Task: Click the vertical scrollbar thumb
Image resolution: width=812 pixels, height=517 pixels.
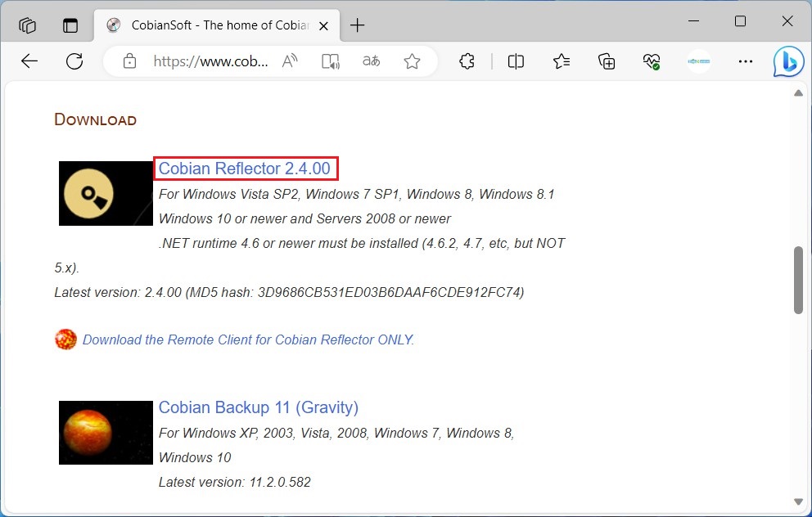Action: click(x=798, y=280)
